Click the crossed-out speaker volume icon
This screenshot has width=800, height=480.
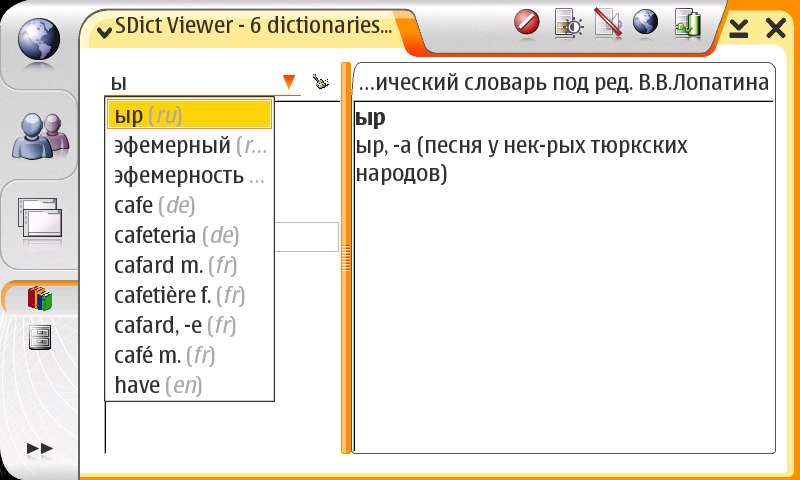(x=607, y=22)
